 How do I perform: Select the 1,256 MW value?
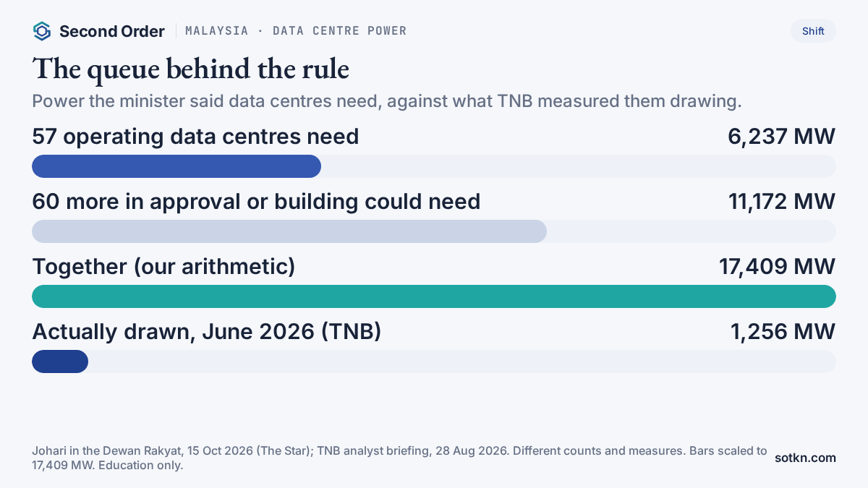(783, 332)
